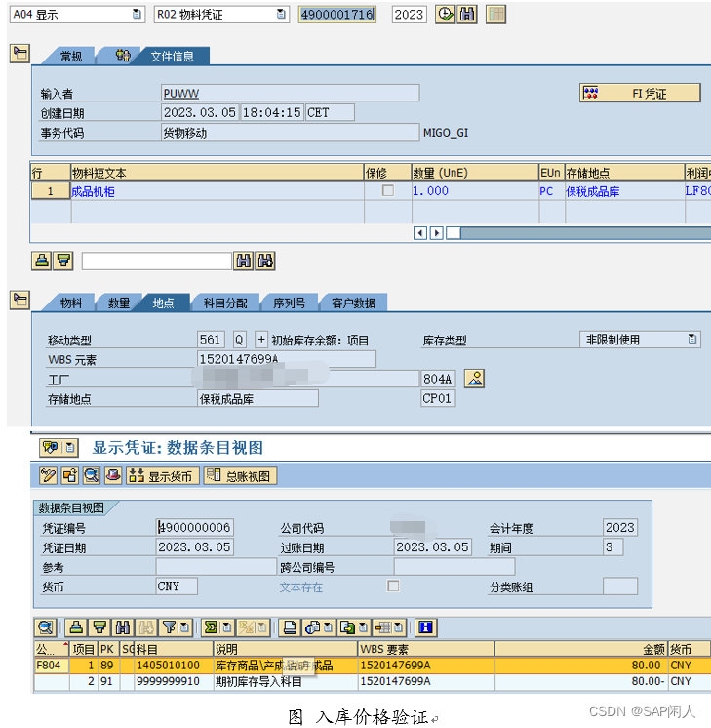711x728 pixels.
Task: Click the table scroll left arrow
Action: tap(420, 232)
